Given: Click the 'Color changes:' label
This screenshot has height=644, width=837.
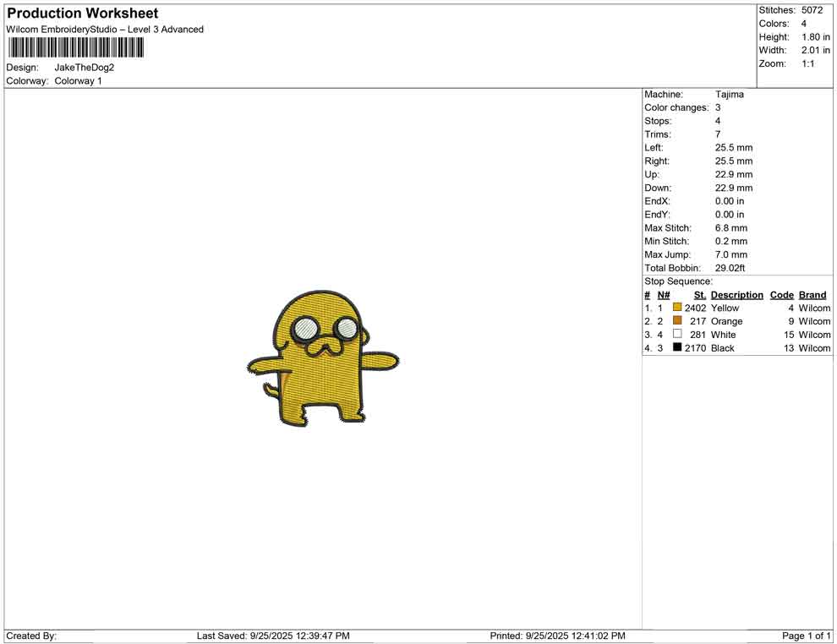Looking at the screenshot, I should [x=676, y=108].
